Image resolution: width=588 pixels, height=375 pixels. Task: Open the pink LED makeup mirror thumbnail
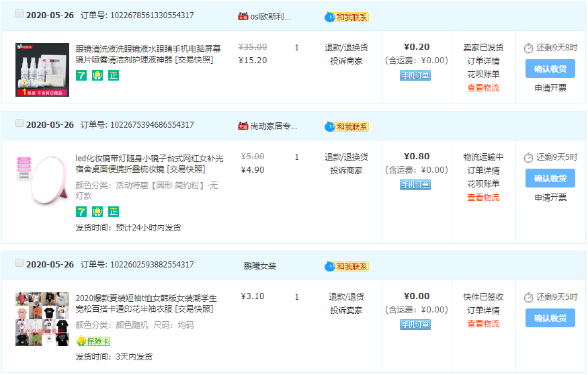(x=42, y=180)
